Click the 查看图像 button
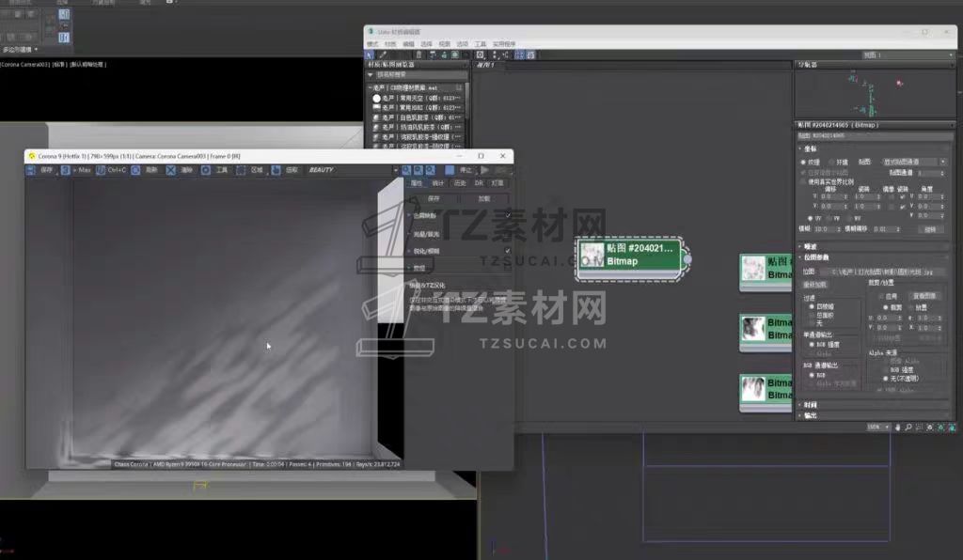This screenshot has width=963, height=560. click(x=924, y=296)
